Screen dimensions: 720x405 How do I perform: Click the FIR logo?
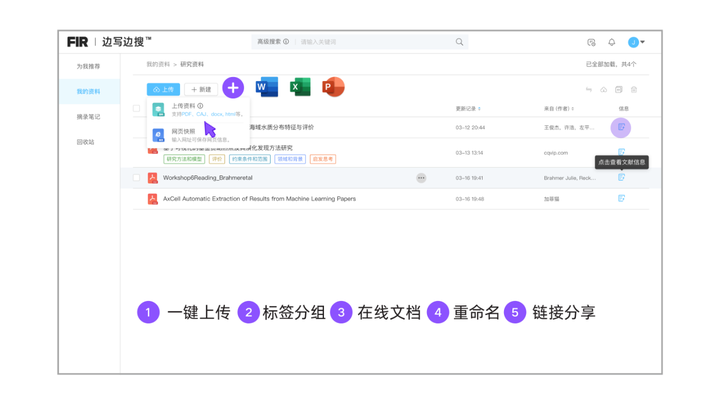[77, 42]
